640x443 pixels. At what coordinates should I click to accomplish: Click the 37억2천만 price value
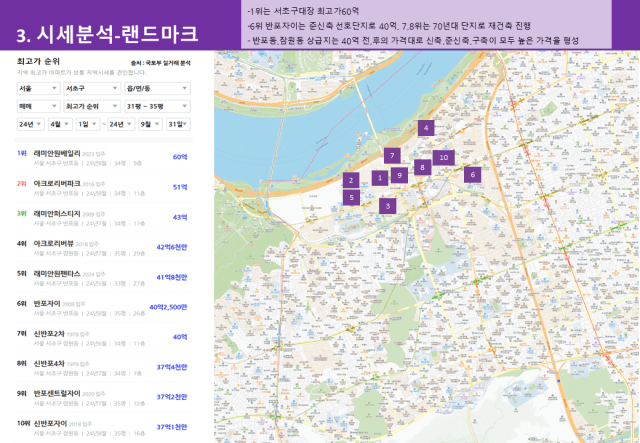tap(172, 397)
